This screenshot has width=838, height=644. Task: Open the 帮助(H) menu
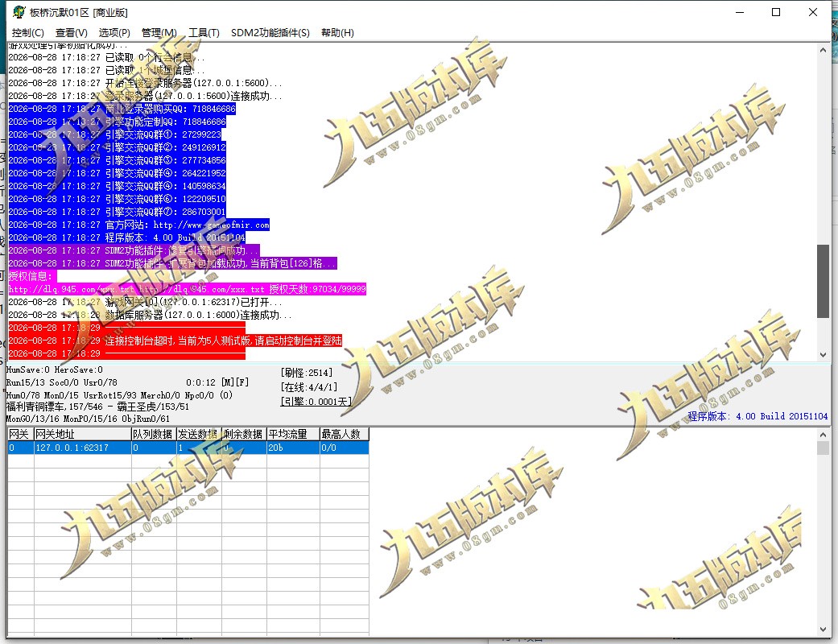tap(337, 32)
